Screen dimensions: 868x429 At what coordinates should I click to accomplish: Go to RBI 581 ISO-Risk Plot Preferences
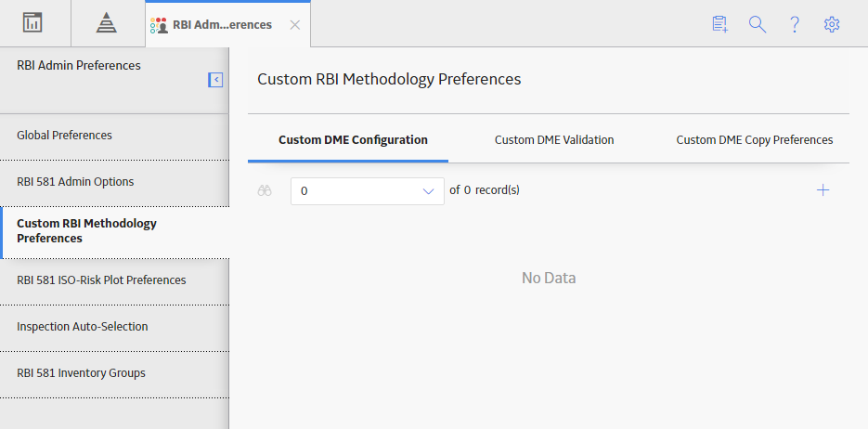click(x=114, y=280)
